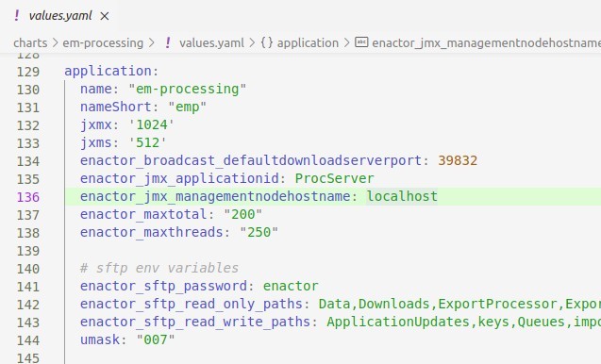
Task: Click the ProcServer value
Action: [334, 178]
